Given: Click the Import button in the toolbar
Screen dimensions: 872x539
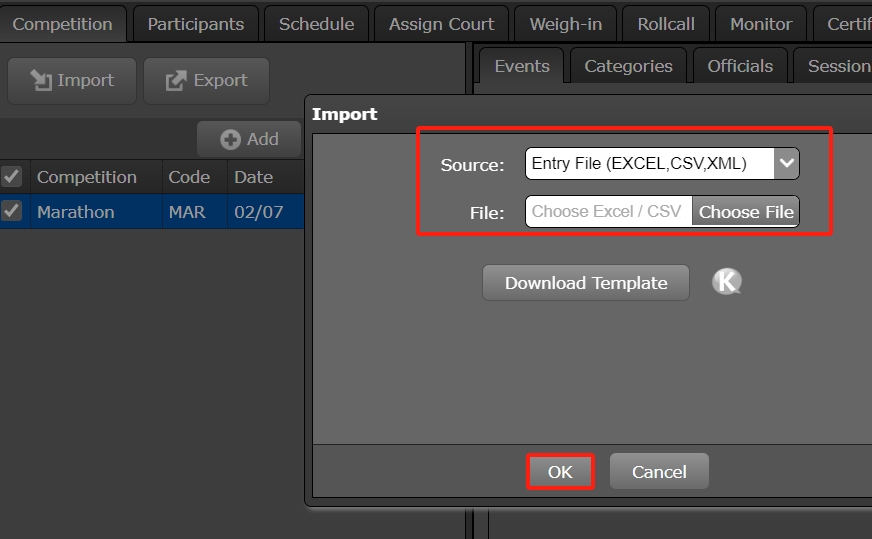Looking at the screenshot, I should (70, 81).
